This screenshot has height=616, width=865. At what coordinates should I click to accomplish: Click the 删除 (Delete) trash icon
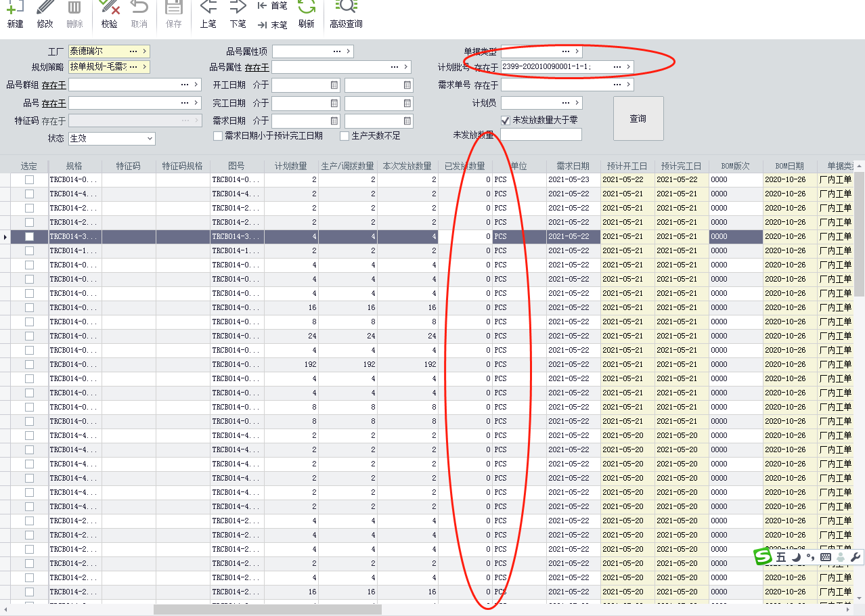pos(75,8)
